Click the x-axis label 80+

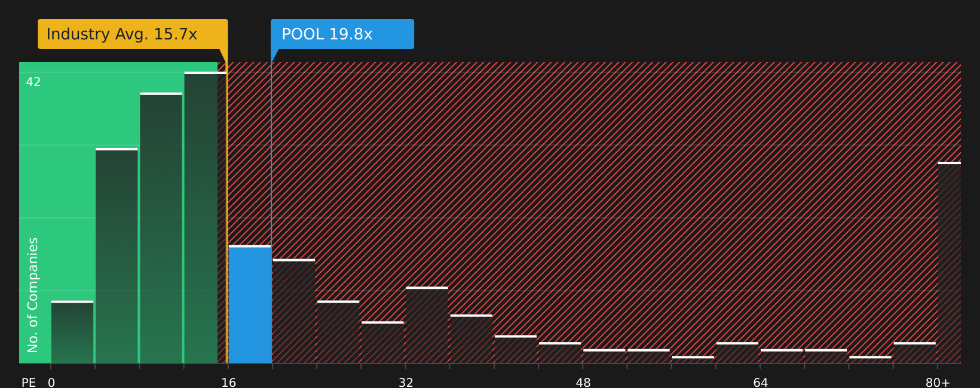(938, 382)
